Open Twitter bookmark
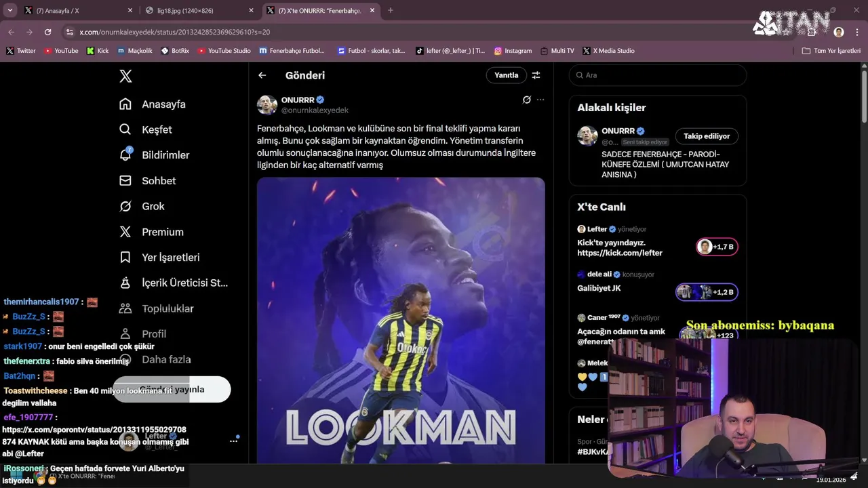The image size is (868, 488). [21, 51]
